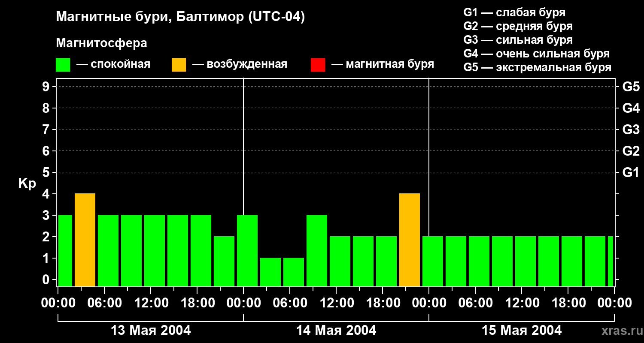Click the "Магнитосфера" heading

101,43
